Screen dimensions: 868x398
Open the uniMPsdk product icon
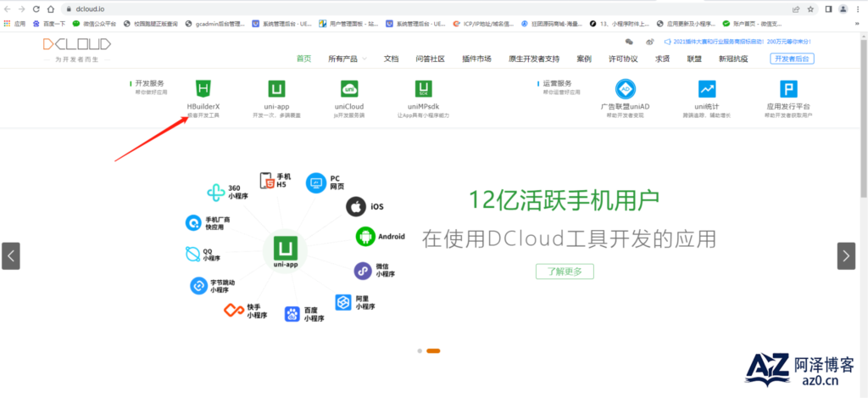(x=424, y=89)
